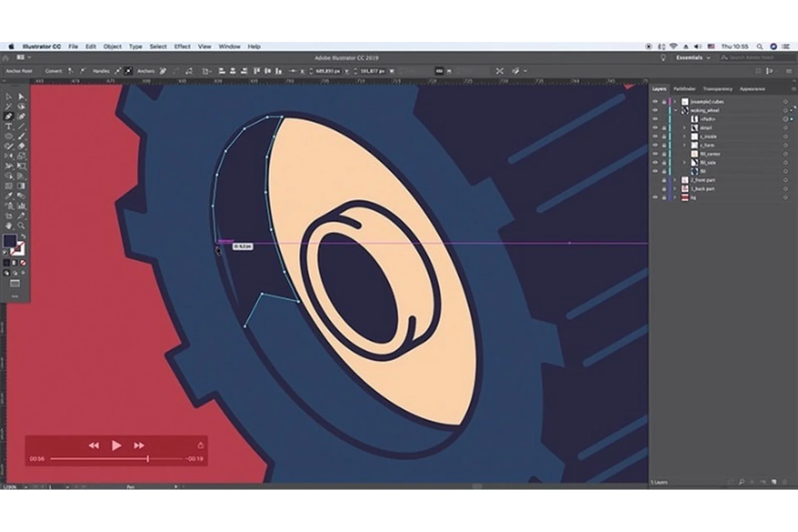Select the Hand tool
Viewport: 798px width, 532px height.
[x=9, y=226]
